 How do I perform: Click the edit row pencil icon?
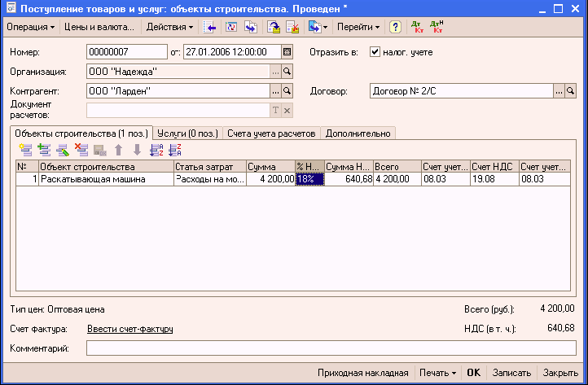point(63,150)
